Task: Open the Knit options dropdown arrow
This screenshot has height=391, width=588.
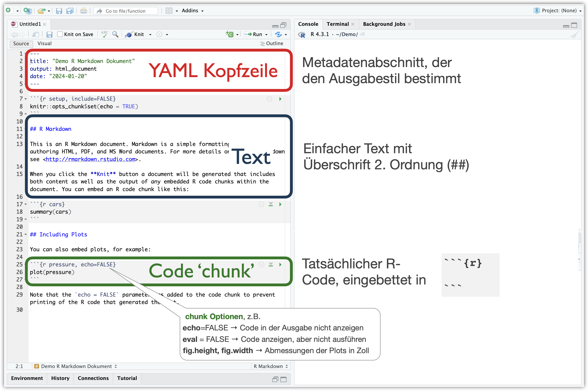Action: click(150, 35)
